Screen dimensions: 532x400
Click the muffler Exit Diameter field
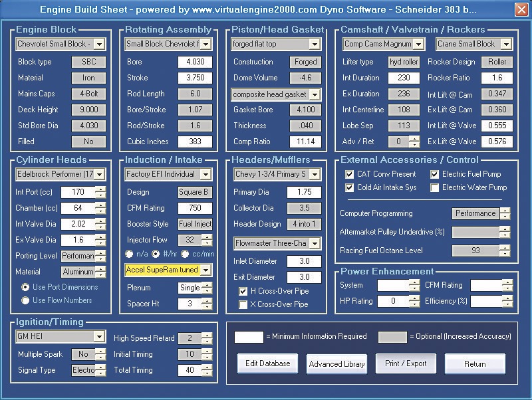305,277
